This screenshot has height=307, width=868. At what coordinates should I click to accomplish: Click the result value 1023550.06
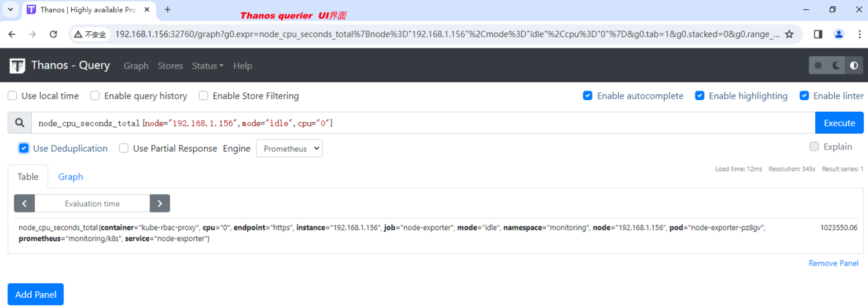[838, 228]
